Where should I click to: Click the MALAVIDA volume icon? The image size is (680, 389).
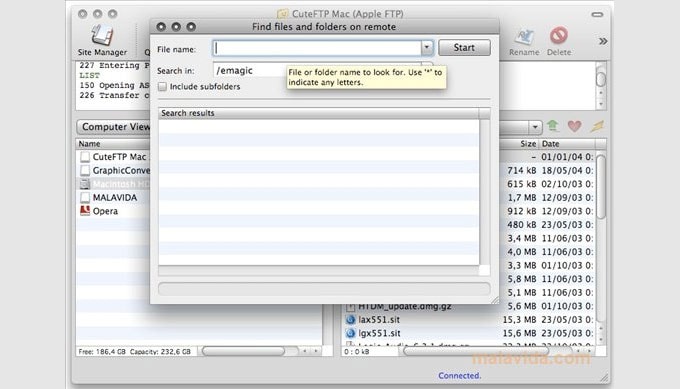(85, 197)
